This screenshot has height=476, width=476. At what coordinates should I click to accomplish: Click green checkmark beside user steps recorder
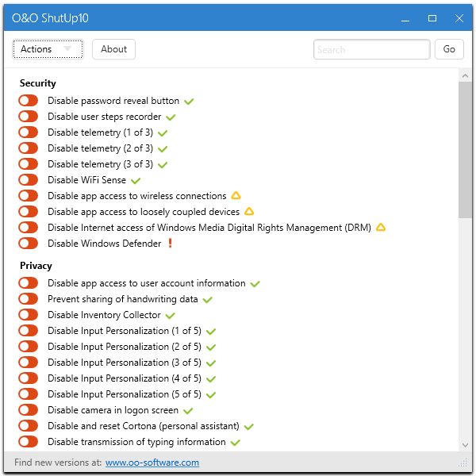pyautogui.click(x=171, y=117)
